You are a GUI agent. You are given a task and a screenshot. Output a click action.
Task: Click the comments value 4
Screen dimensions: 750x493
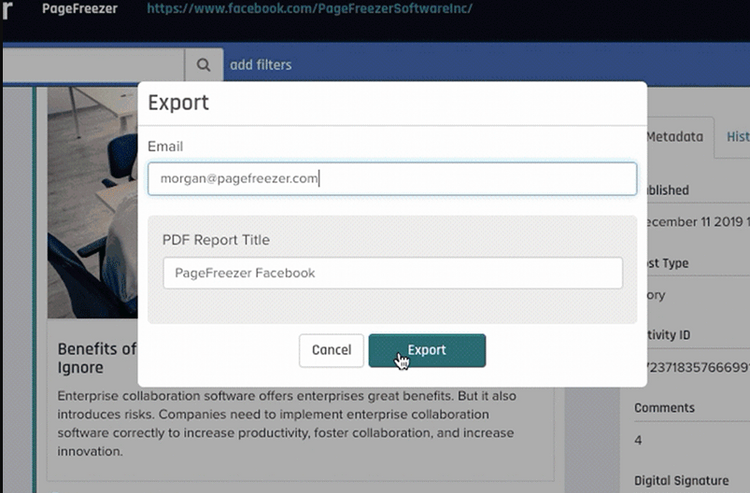pyautogui.click(x=638, y=440)
